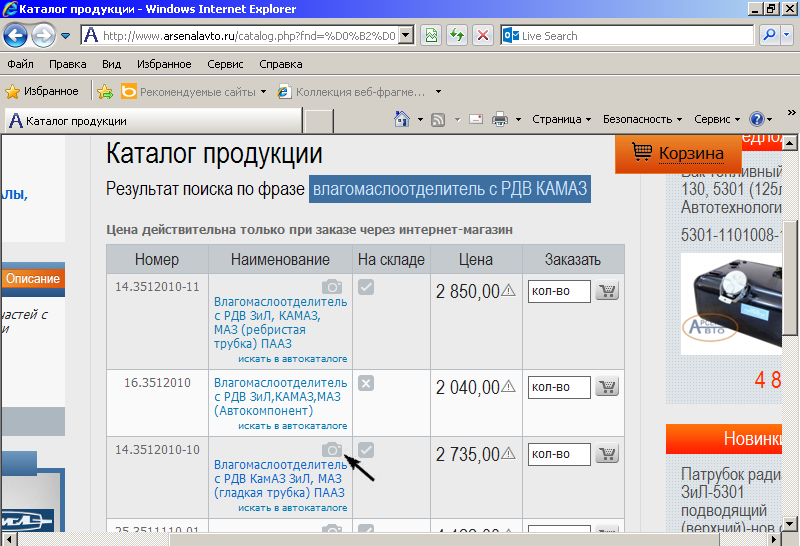Click quantity field for price 2 735,00 row

(x=559, y=454)
